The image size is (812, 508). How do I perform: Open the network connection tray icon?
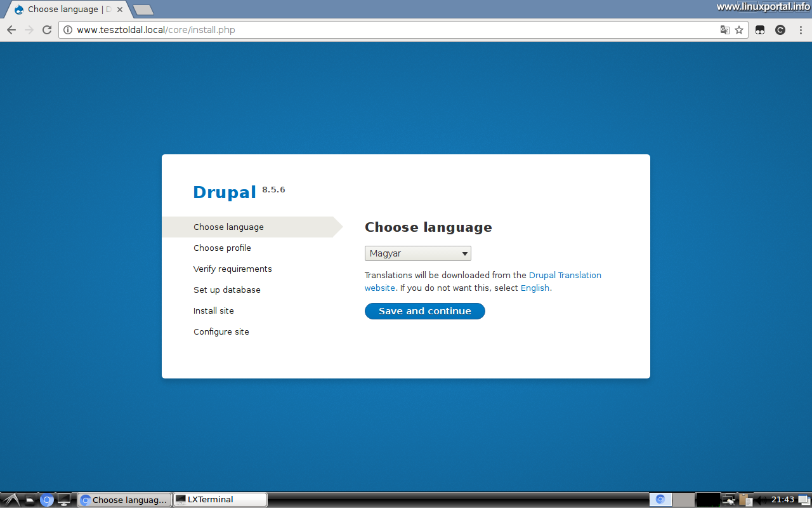pos(728,500)
